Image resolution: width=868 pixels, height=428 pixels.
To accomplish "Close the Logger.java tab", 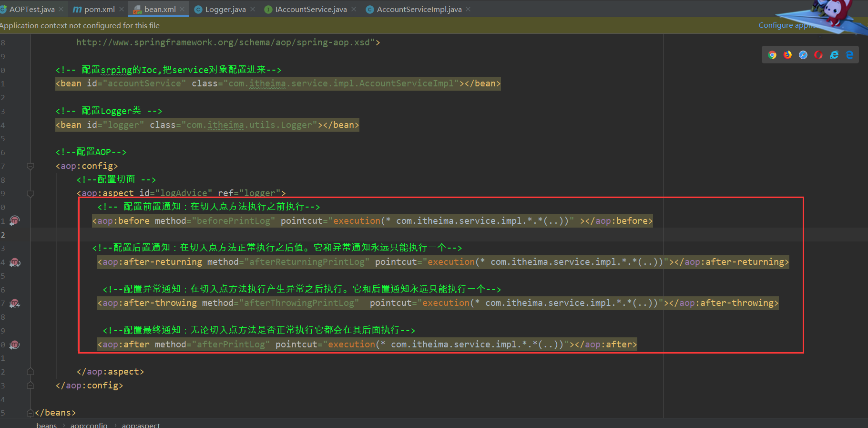I will [x=253, y=9].
